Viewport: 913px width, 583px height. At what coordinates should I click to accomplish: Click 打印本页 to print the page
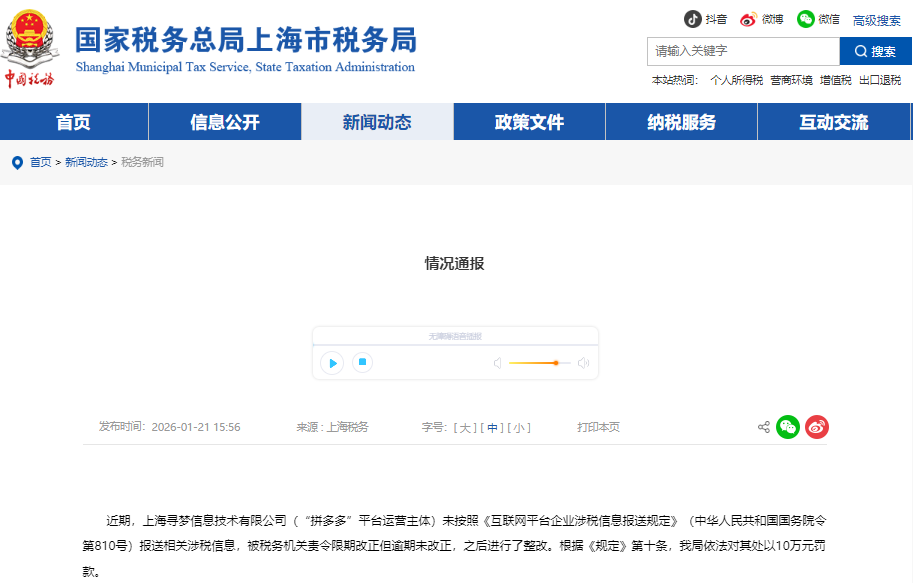tap(599, 427)
